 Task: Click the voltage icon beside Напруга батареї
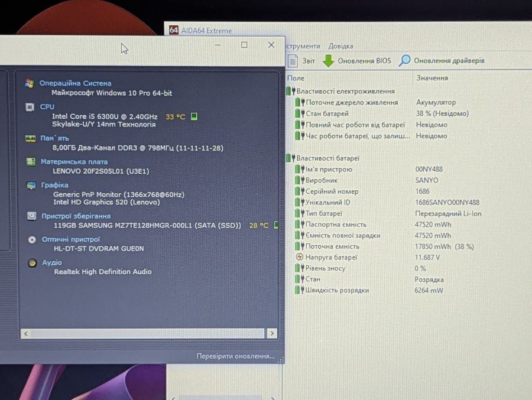pos(299,257)
